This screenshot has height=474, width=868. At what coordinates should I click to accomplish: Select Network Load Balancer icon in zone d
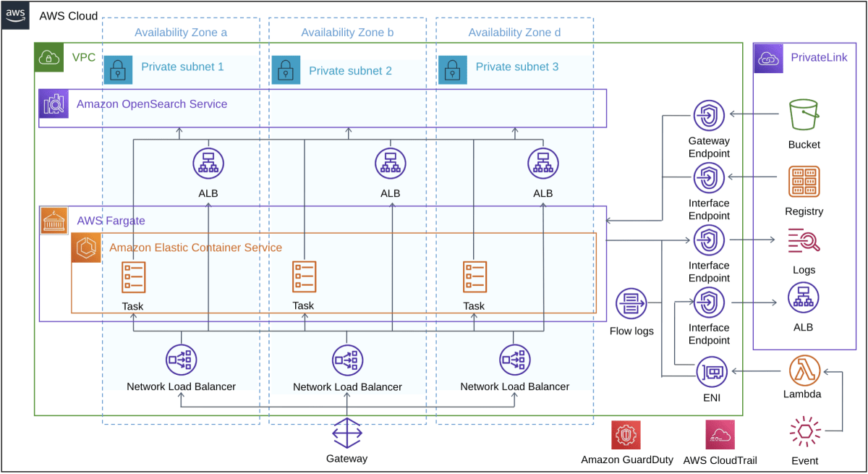(515, 360)
